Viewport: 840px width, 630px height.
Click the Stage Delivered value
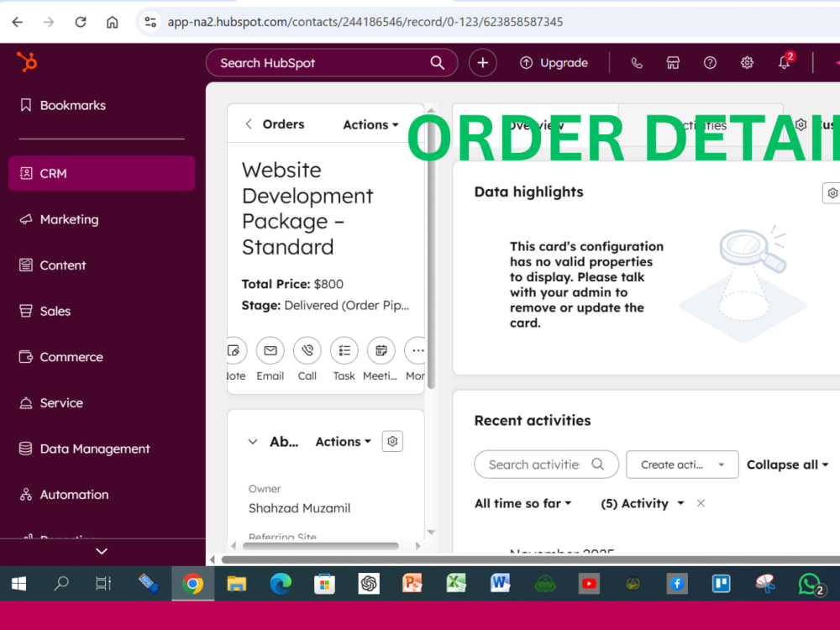click(347, 306)
